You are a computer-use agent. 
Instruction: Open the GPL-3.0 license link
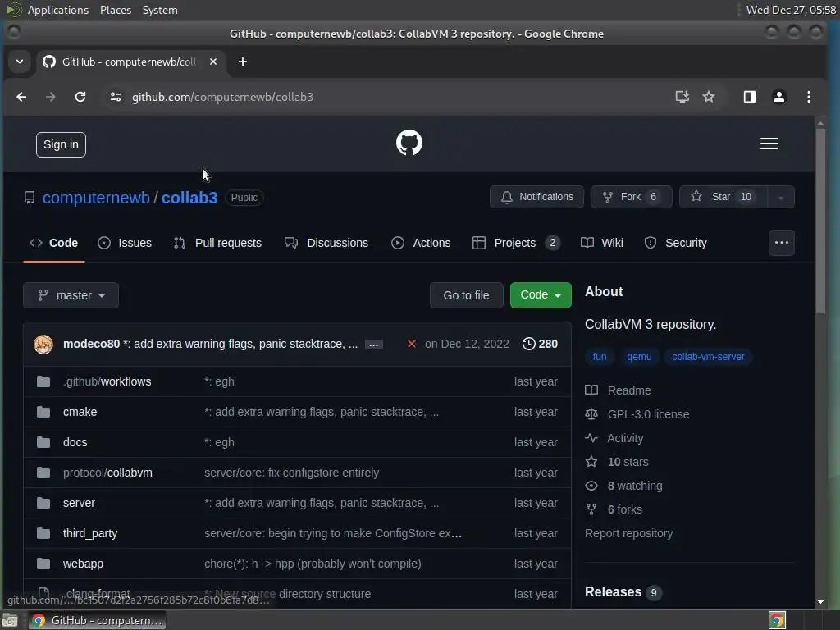[637, 414]
